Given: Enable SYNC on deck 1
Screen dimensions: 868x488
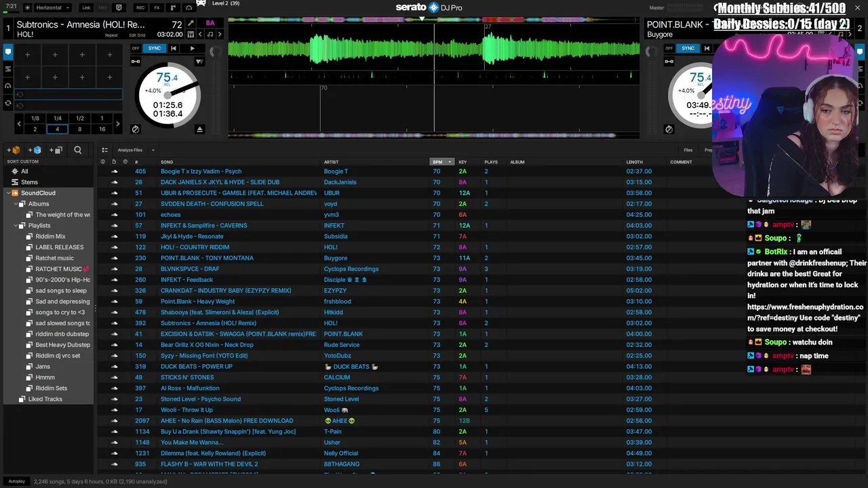Looking at the screenshot, I should pos(155,48).
